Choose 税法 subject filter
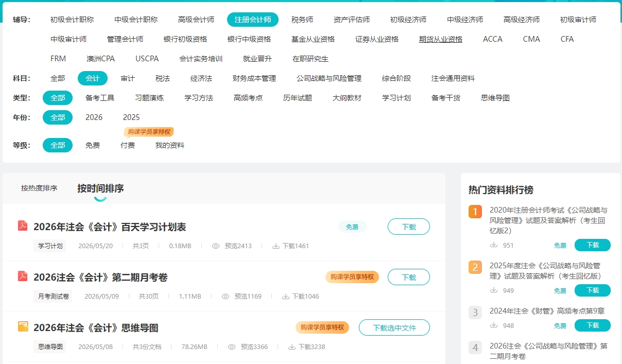Image resolution: width=622 pixels, height=364 pixels. pos(163,78)
